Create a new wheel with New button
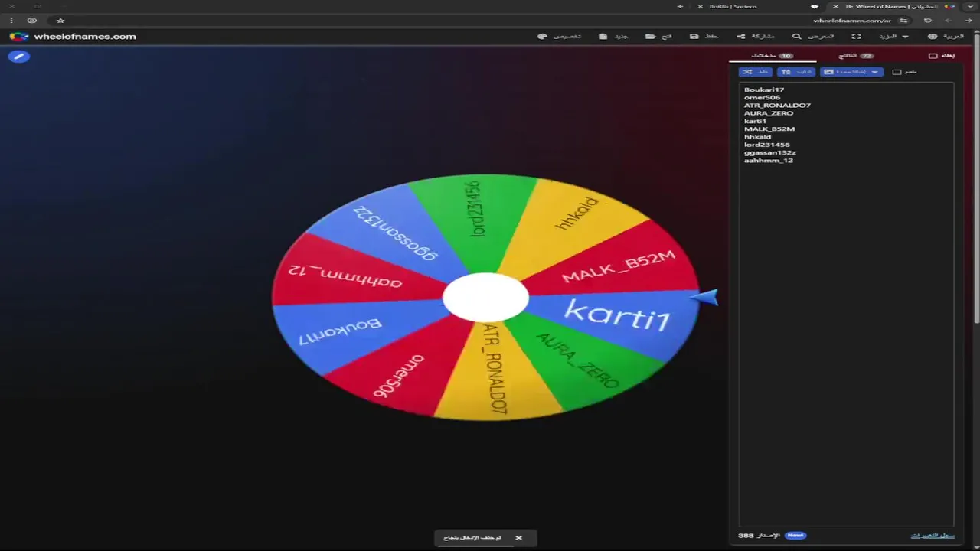This screenshot has width=980, height=551. tap(615, 36)
